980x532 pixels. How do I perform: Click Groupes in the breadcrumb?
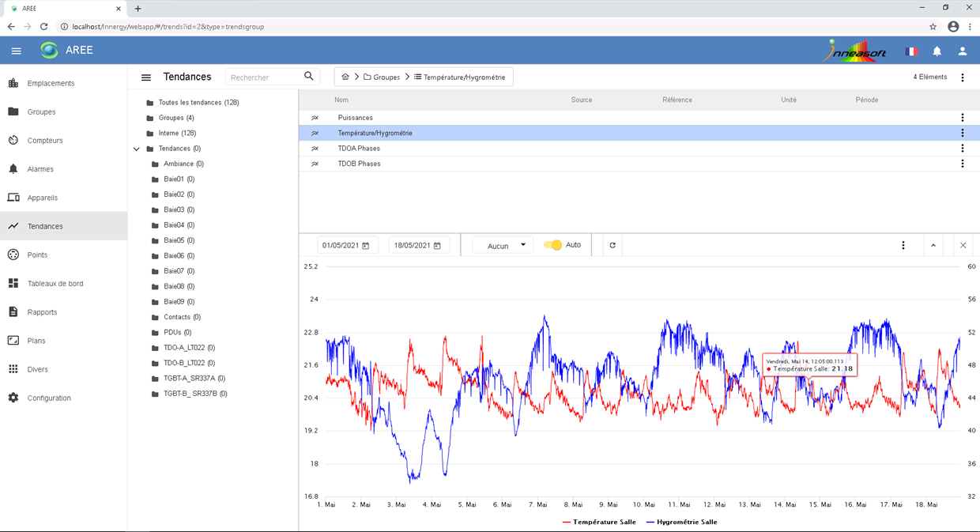[386, 77]
